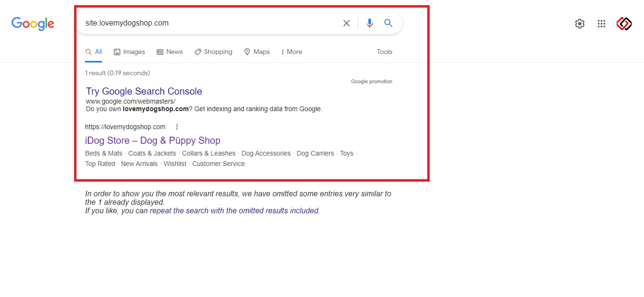Open the Try Google Search Console link
644x297 pixels.
coord(144,91)
